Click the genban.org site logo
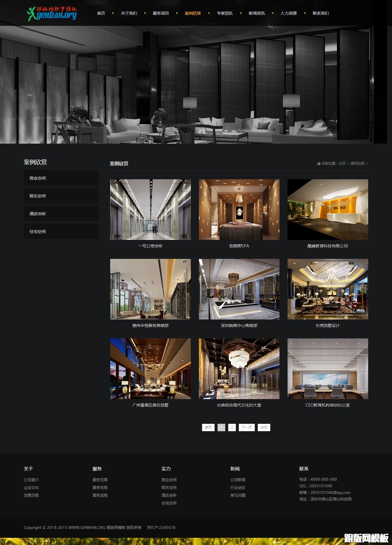Image resolution: width=392 pixels, height=545 pixels. point(52,14)
